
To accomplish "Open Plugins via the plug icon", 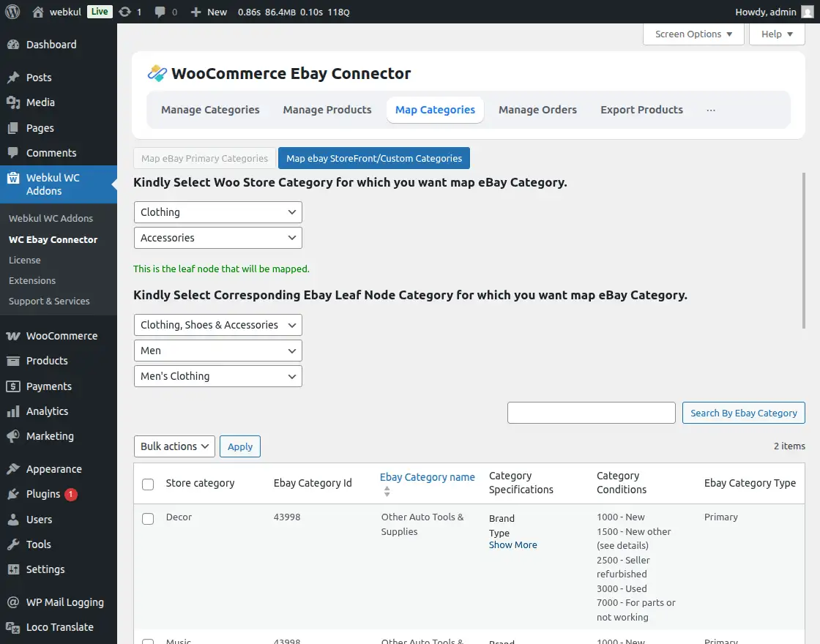I will coord(13,494).
